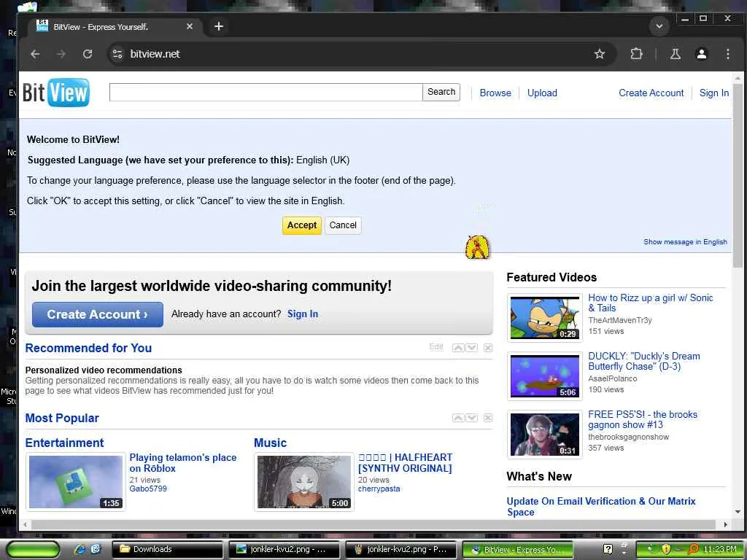The image size is (747, 560).
Task: Click the yellow animated character icon
Action: (477, 246)
